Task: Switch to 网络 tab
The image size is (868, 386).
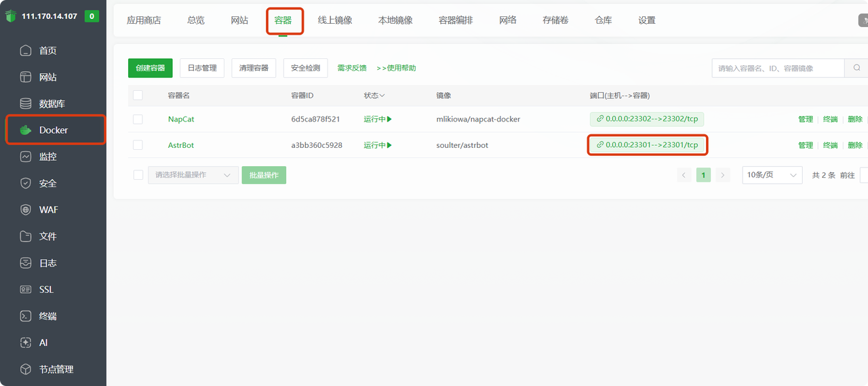Action: [x=508, y=20]
